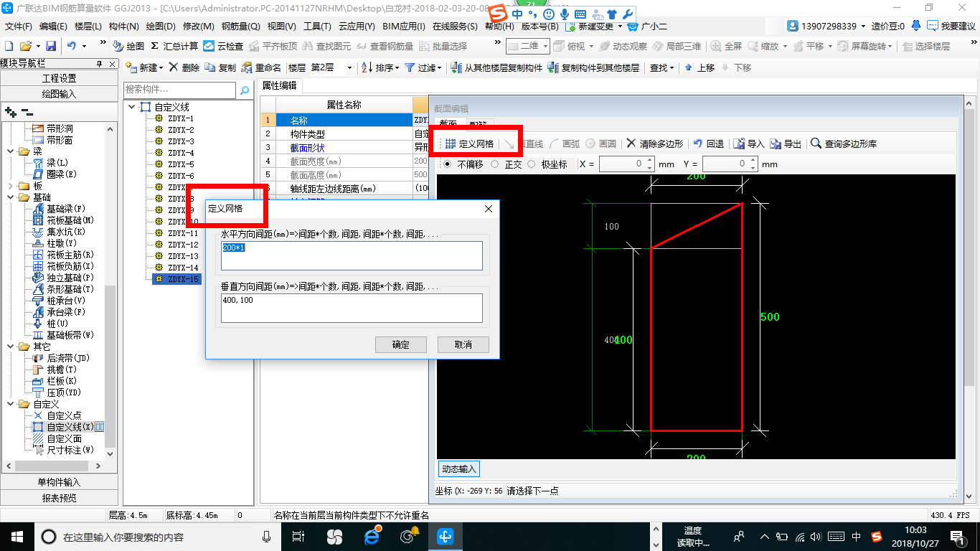This screenshot has width=980, height=551.
Task: Click 确定 in 定义网格 dialog
Action: [401, 344]
